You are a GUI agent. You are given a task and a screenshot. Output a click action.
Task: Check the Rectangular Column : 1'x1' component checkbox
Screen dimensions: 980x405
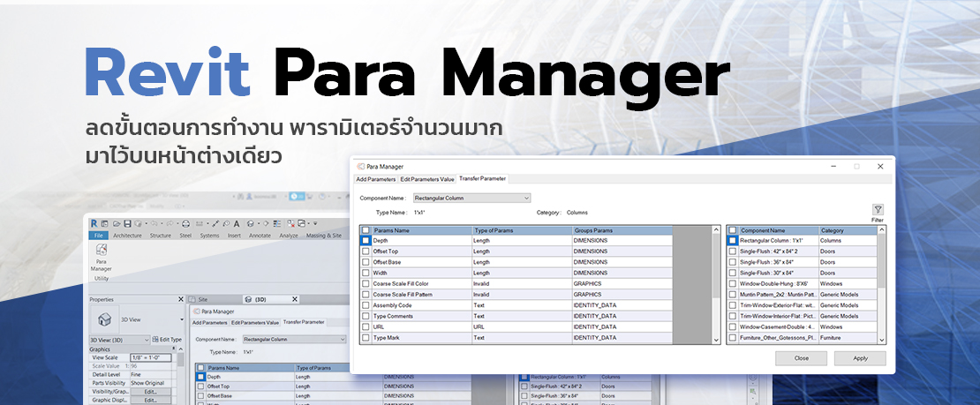[733, 241]
